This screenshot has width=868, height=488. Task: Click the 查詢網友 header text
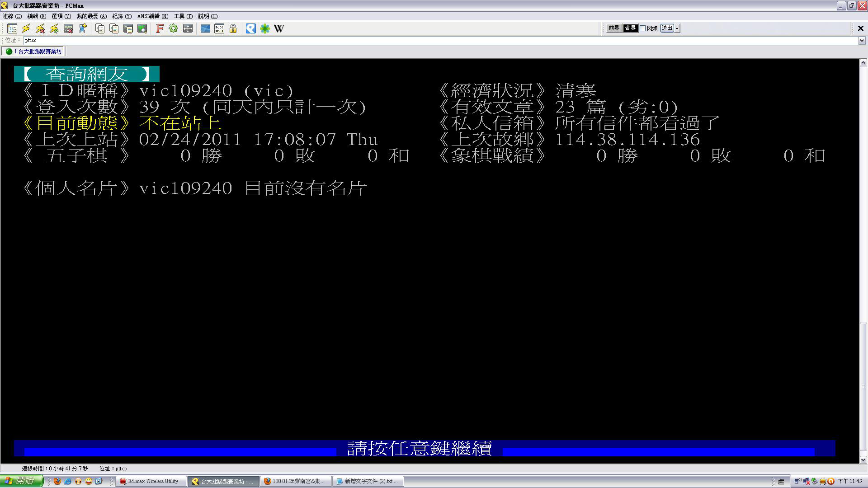[86, 74]
